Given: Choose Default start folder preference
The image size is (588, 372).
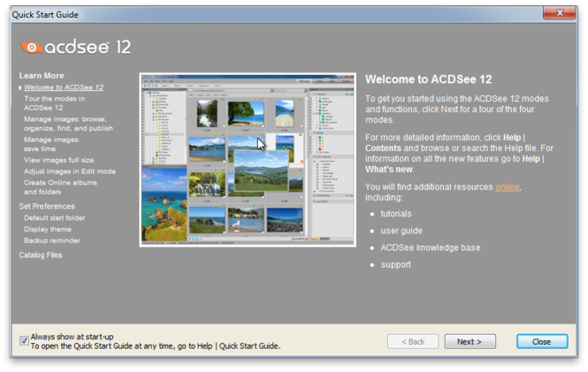Looking at the screenshot, I should tap(54, 218).
